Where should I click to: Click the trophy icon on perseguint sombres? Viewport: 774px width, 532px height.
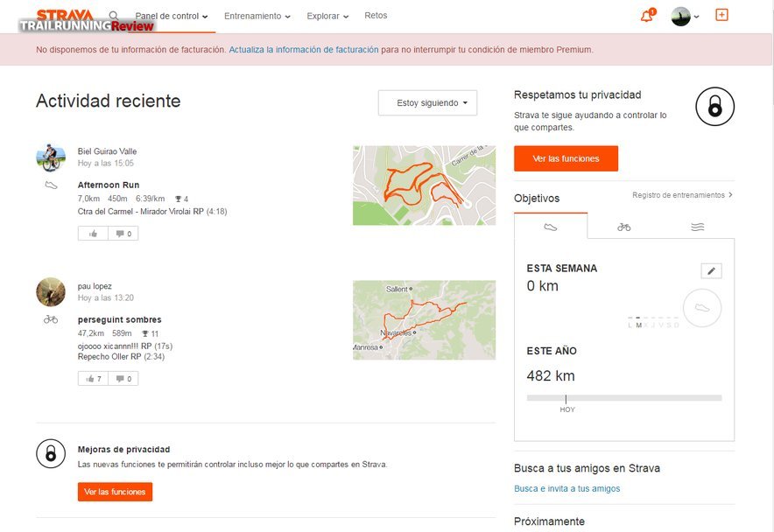pyautogui.click(x=145, y=333)
